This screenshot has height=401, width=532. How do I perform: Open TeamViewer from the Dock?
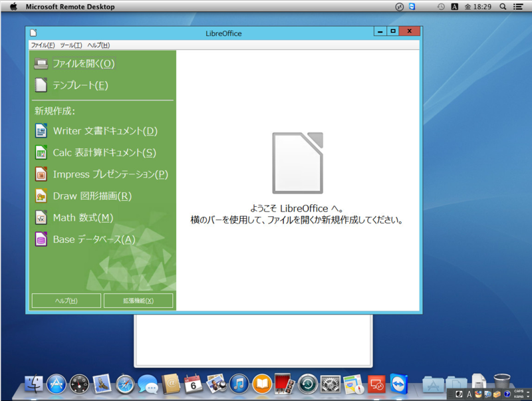coord(399,384)
